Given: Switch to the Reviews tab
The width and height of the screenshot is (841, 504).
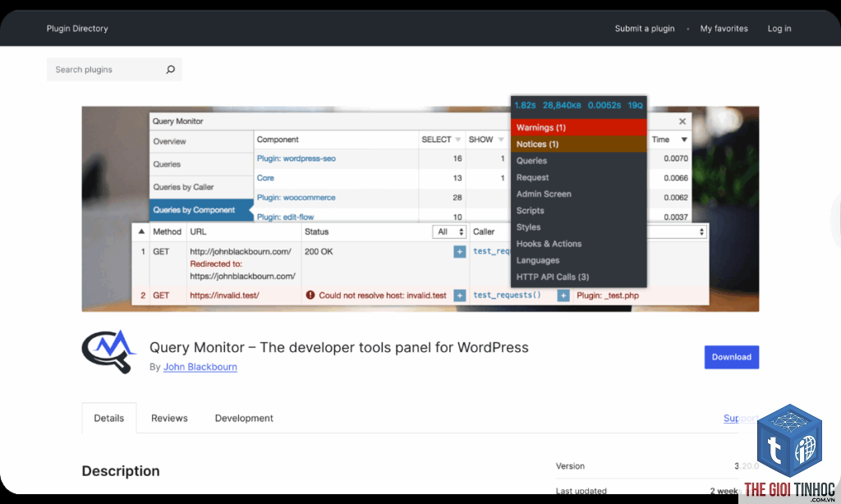Looking at the screenshot, I should click(x=169, y=418).
